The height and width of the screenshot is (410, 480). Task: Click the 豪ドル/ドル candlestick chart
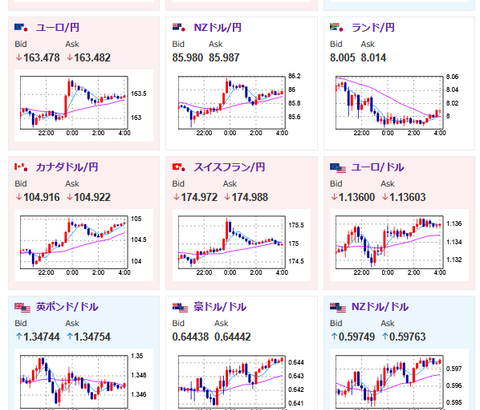[242, 380]
